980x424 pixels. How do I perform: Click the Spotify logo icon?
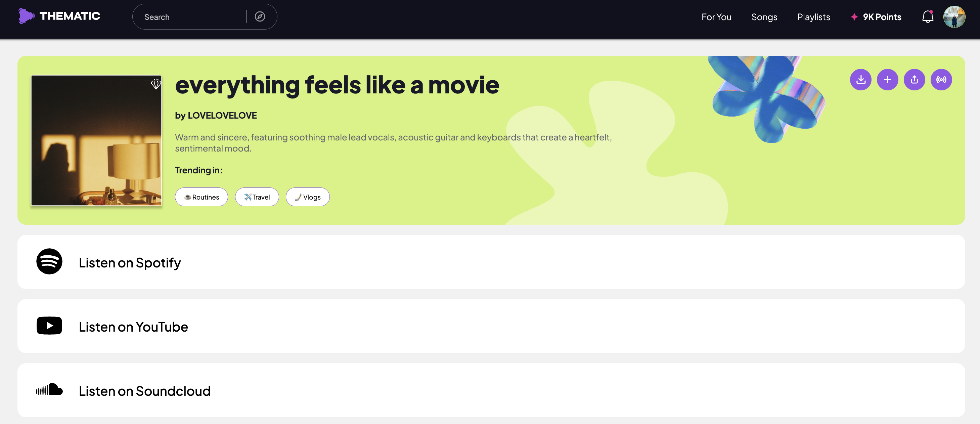pyautogui.click(x=49, y=261)
